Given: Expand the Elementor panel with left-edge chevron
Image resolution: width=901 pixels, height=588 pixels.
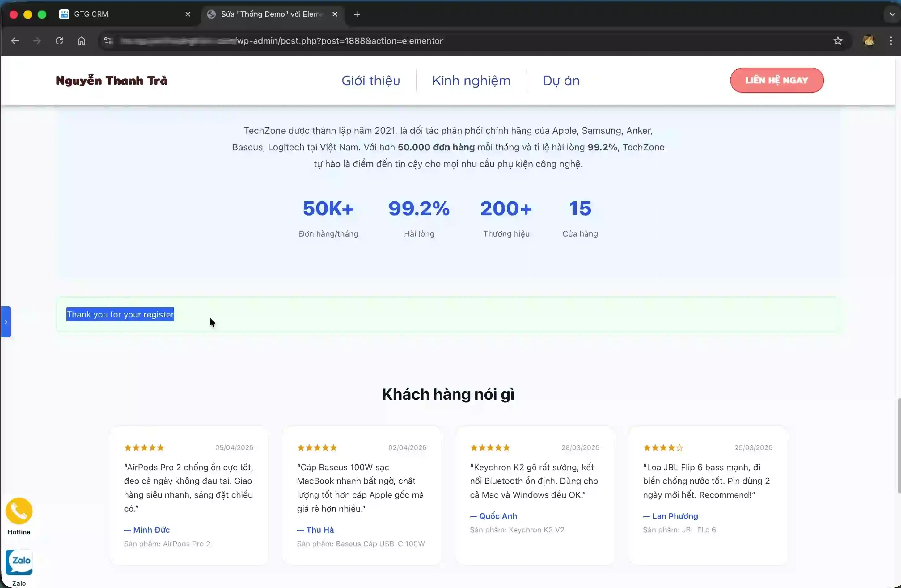Looking at the screenshot, I should click(6, 322).
